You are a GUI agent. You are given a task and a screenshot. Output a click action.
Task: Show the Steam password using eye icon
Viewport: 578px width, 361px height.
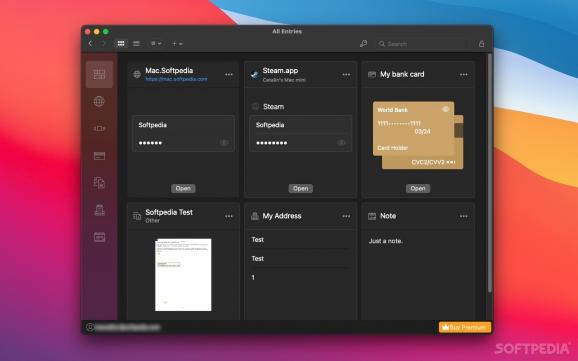point(341,143)
